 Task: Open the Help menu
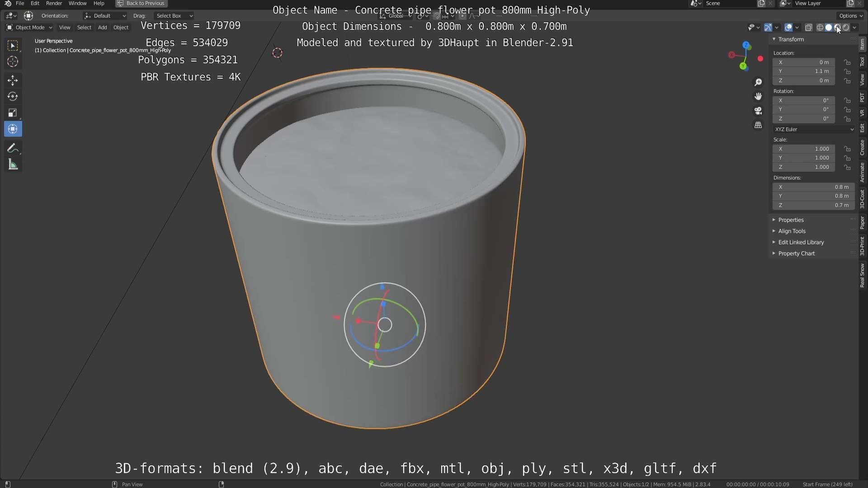coord(99,3)
